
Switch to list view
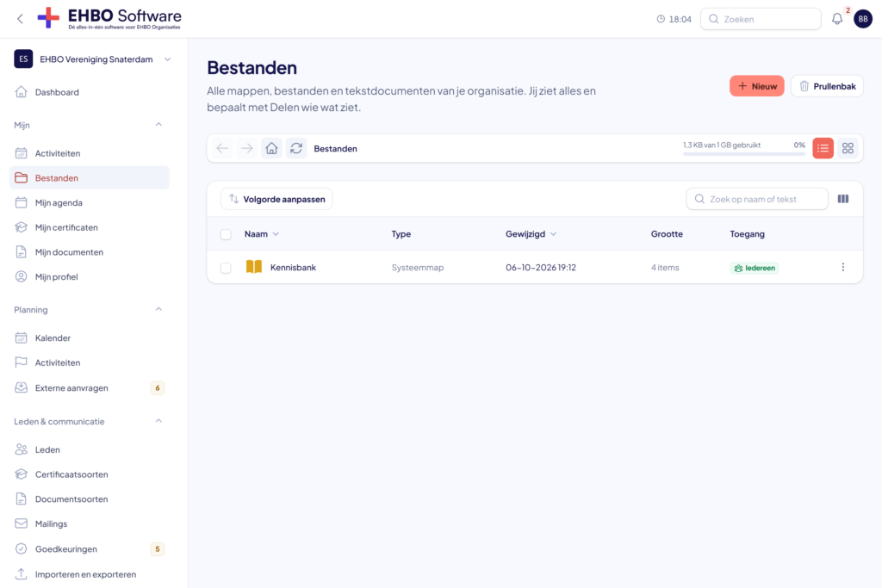[823, 148]
